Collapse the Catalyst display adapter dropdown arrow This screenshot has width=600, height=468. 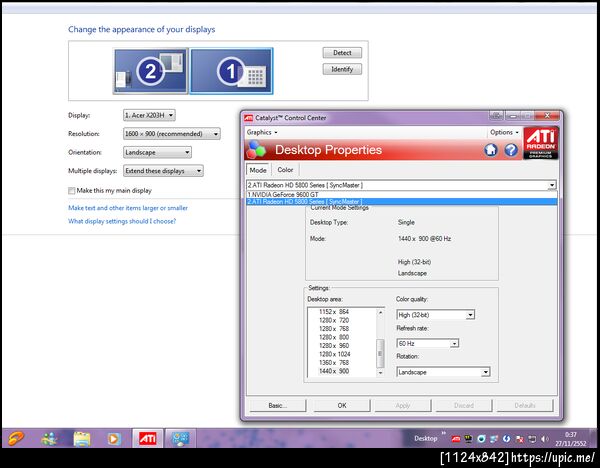(x=551, y=185)
